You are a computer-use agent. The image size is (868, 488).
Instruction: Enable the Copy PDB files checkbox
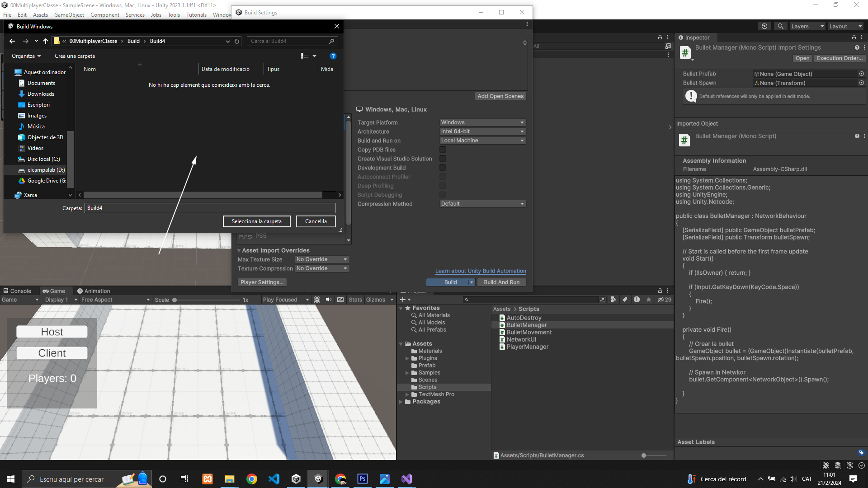pos(443,150)
